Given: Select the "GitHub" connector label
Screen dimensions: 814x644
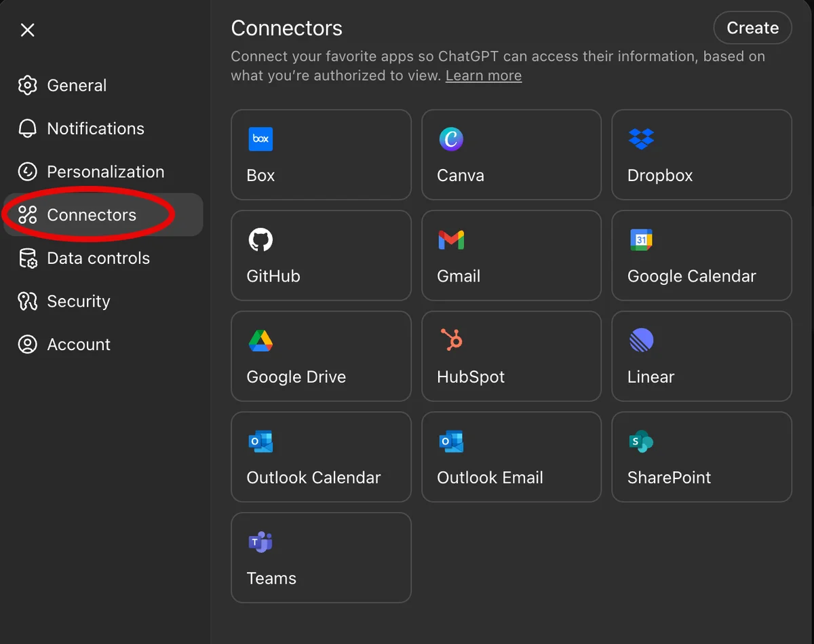Looking at the screenshot, I should (x=273, y=276).
